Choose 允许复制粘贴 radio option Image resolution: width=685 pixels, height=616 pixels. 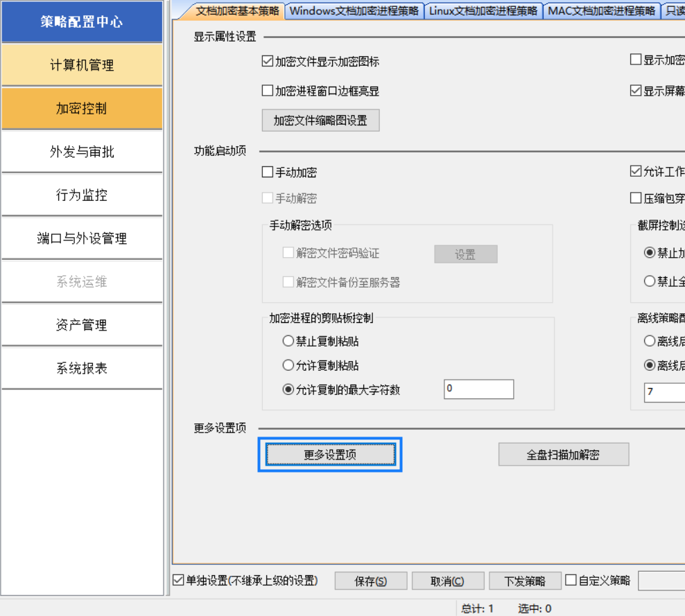click(x=288, y=365)
